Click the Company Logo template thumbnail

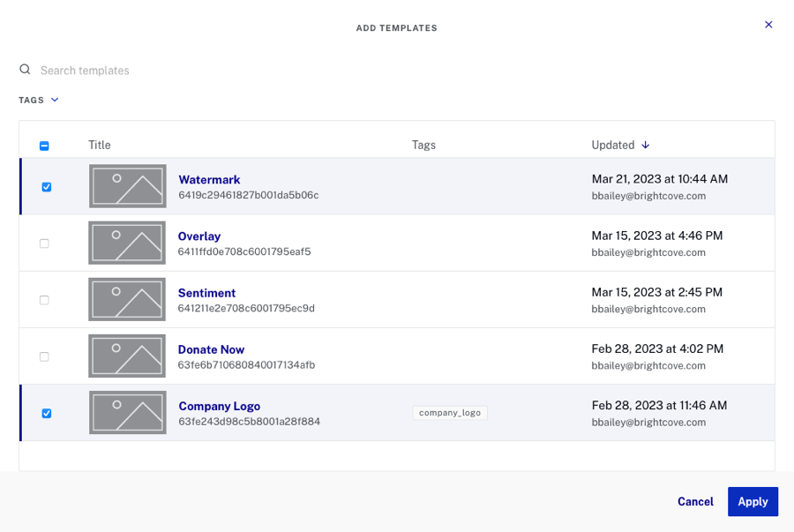click(x=127, y=412)
